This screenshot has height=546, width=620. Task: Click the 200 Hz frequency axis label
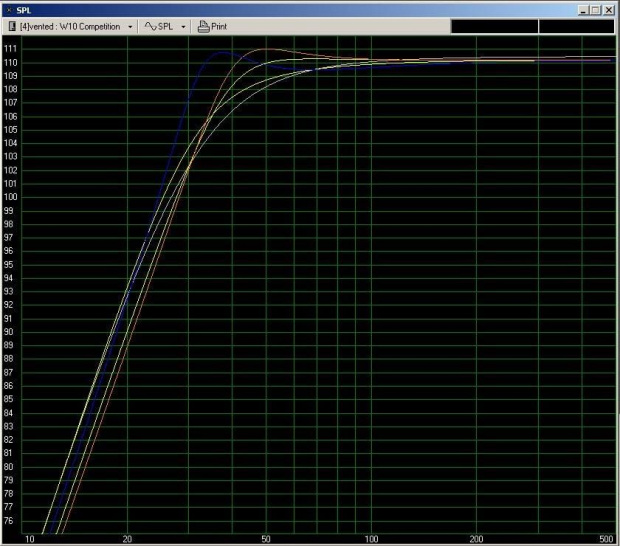pyautogui.click(x=476, y=539)
